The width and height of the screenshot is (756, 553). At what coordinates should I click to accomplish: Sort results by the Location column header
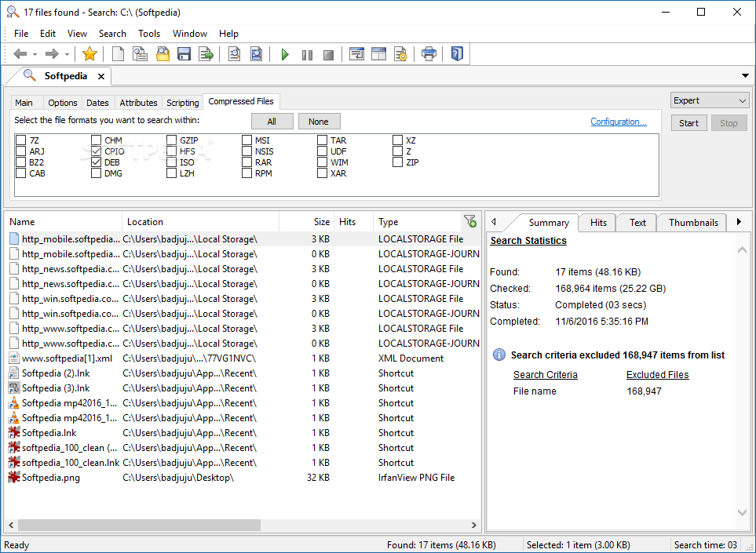pyautogui.click(x=200, y=221)
